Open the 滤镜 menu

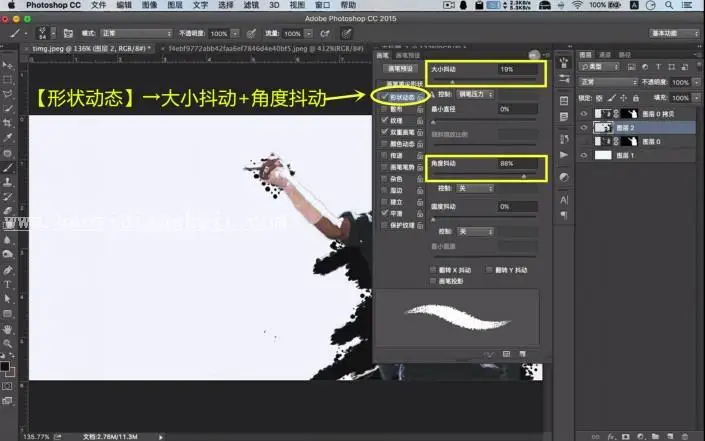coord(251,5)
